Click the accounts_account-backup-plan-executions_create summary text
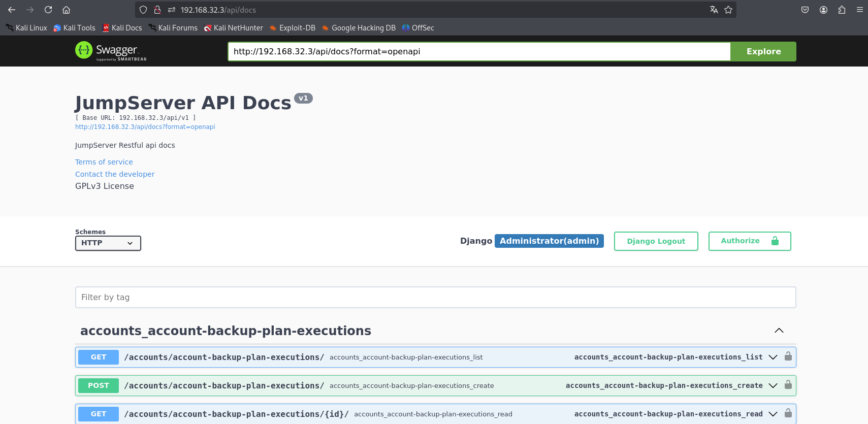Viewport: 868px width, 424px height. (x=411, y=386)
